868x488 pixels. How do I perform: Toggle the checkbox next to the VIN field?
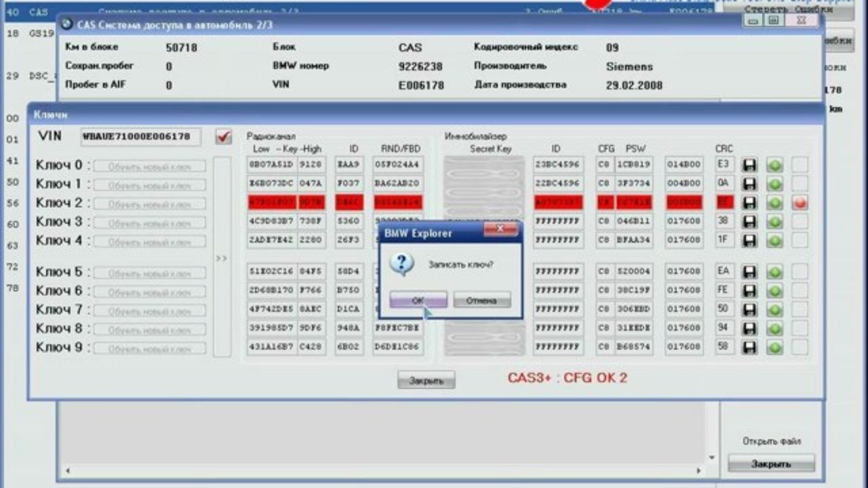[223, 137]
